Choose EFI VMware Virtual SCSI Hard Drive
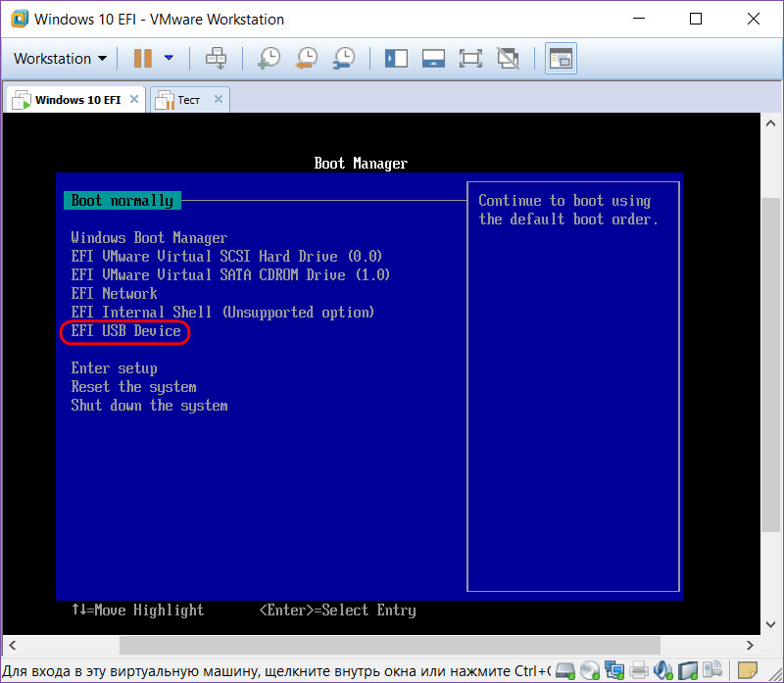 pos(226,256)
